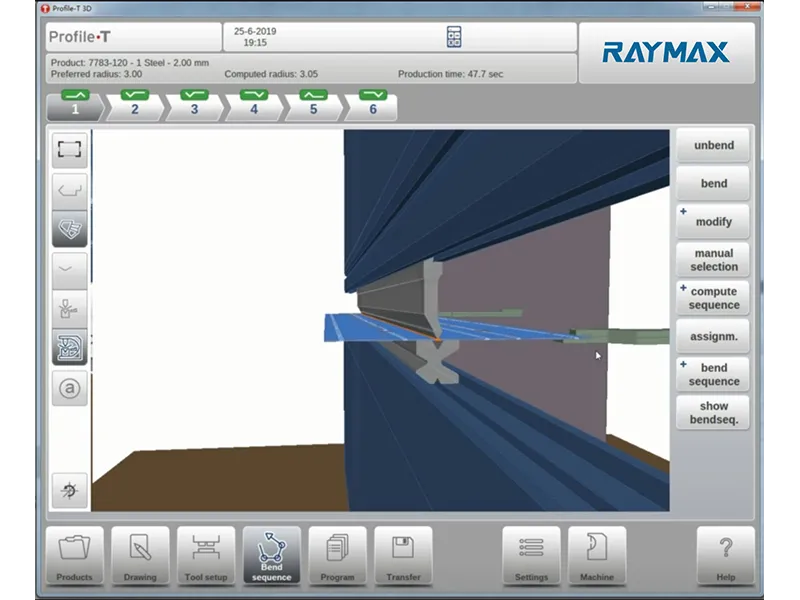This screenshot has width=800, height=600.
Task: Toggle the highlighted 3D part view icon
Action: point(69,229)
